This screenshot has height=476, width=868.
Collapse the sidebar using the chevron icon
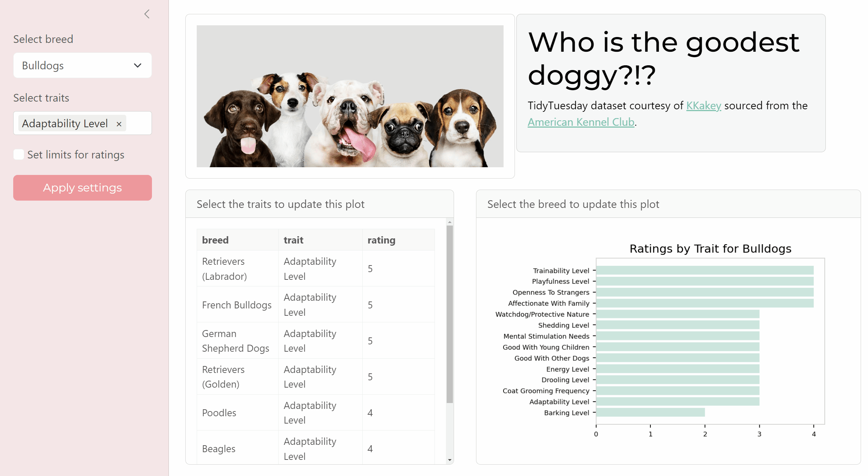tap(147, 14)
